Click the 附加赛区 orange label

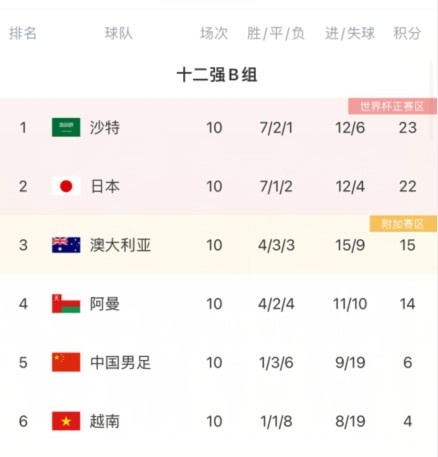(403, 224)
